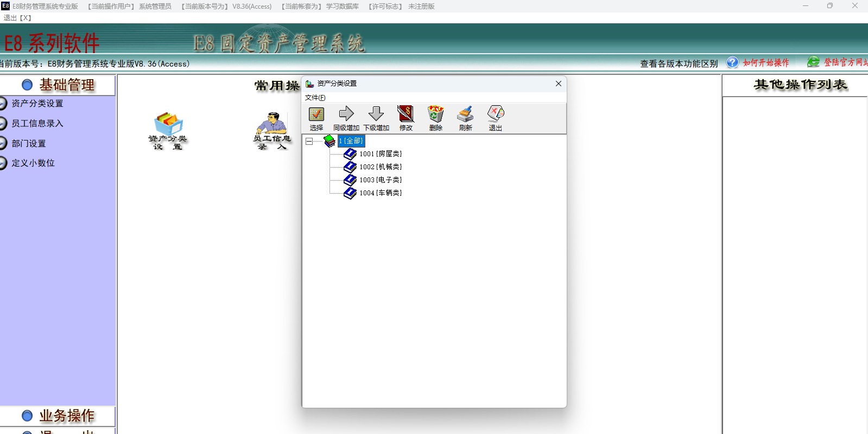Expand the 基础管理 sidebar section
Viewport: 868px width, 434px height.
pyautogui.click(x=58, y=85)
